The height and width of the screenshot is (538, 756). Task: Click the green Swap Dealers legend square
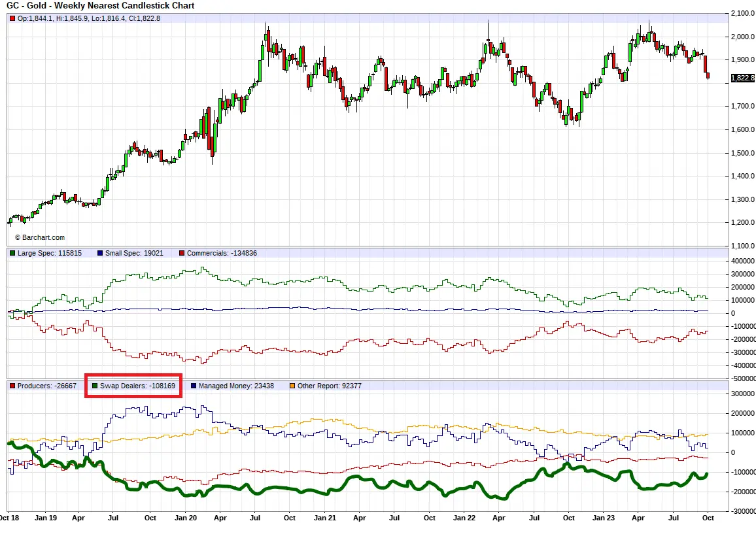pyautogui.click(x=95, y=386)
